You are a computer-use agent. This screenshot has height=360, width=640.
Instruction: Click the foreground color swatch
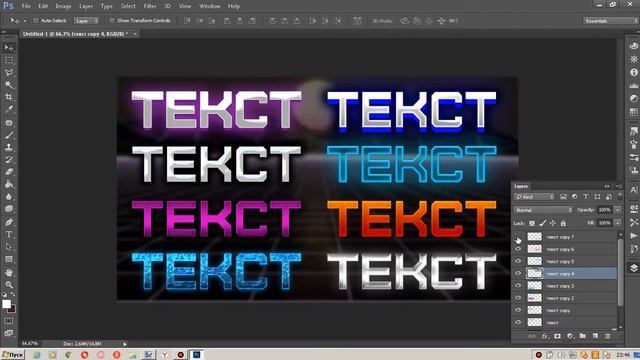point(6,304)
